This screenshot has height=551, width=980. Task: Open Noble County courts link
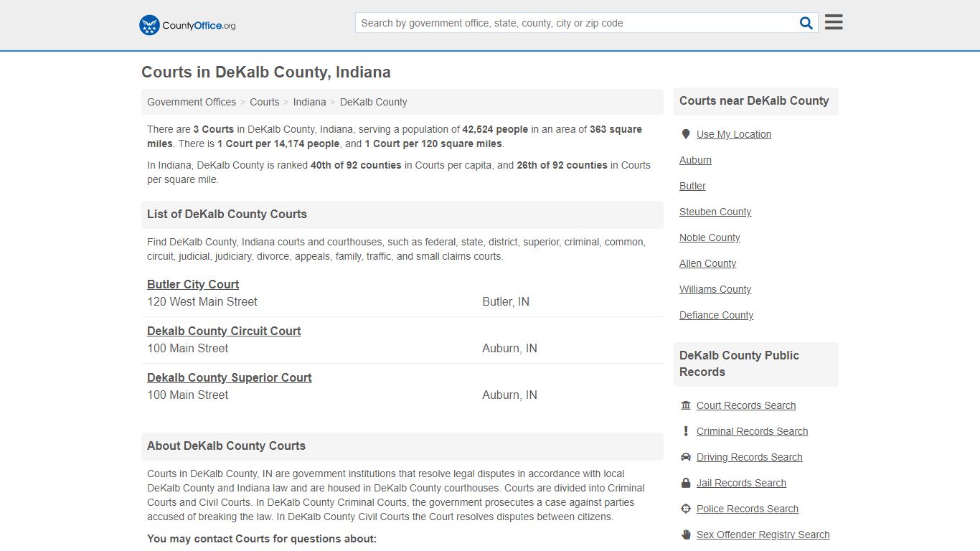point(710,237)
